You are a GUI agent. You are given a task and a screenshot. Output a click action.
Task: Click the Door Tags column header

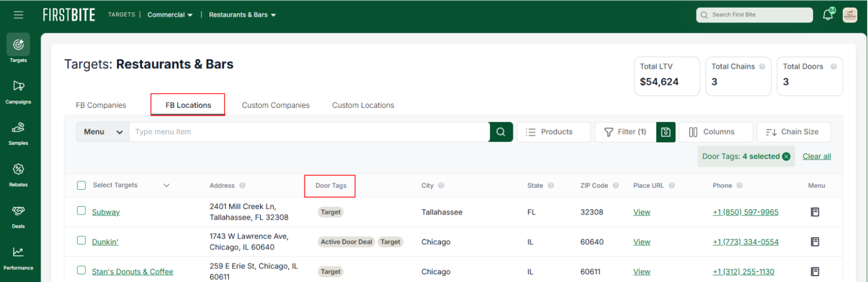point(331,185)
